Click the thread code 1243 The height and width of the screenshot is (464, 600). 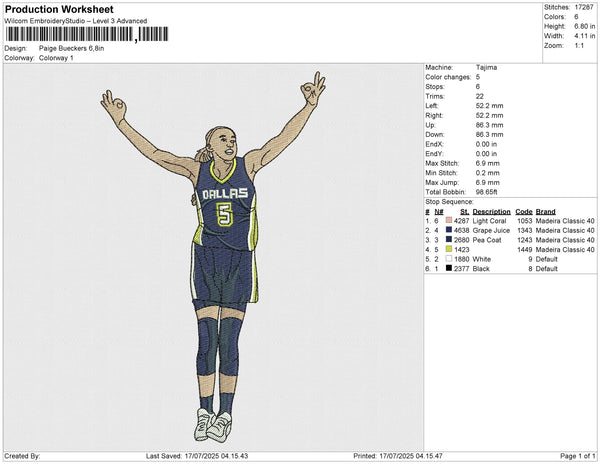pyautogui.click(x=525, y=240)
